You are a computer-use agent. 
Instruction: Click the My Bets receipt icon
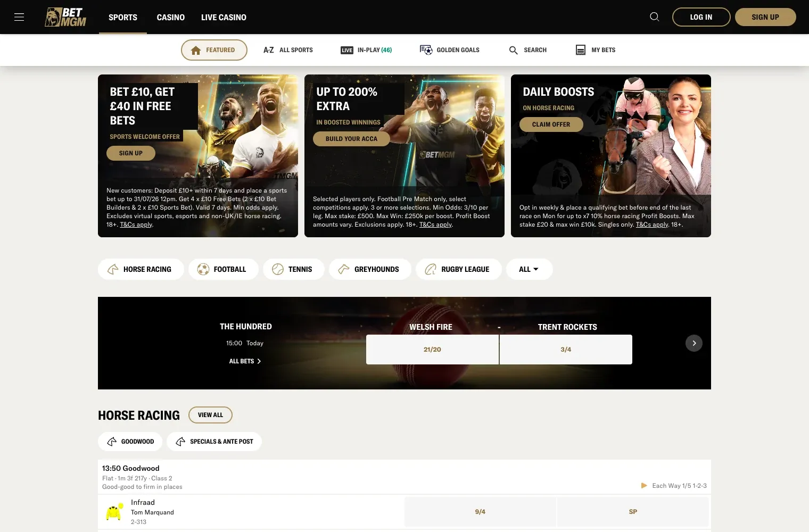coord(581,50)
